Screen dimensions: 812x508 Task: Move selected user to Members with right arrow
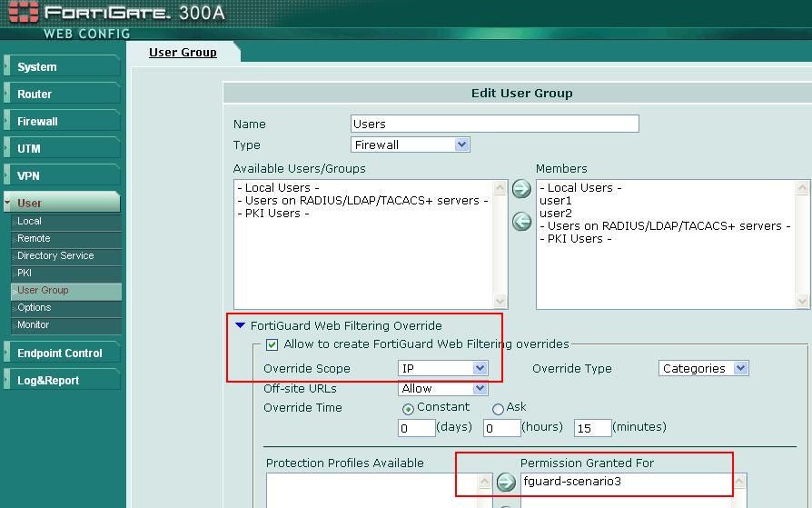(x=521, y=189)
